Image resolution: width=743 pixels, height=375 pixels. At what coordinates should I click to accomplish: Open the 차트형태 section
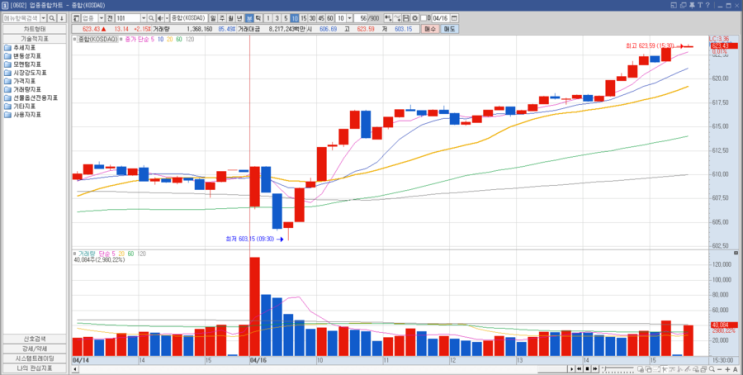pos(34,29)
